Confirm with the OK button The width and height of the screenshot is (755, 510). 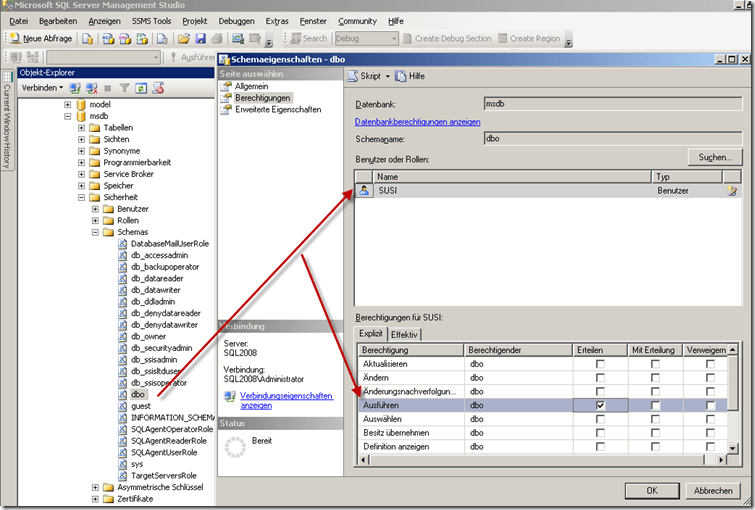pos(652,490)
